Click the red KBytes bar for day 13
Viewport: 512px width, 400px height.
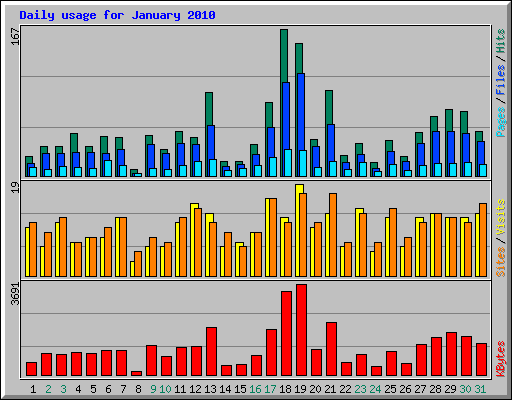[211, 352]
